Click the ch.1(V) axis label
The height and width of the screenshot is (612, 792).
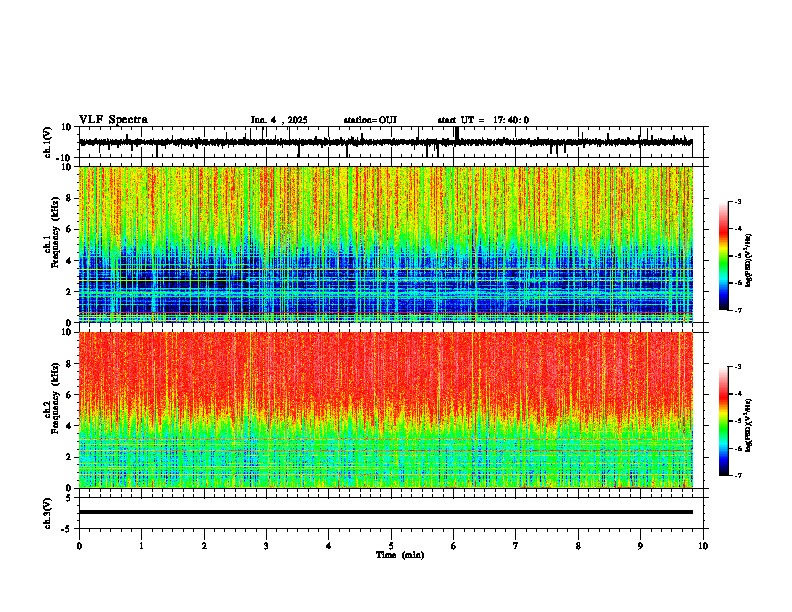pos(48,142)
